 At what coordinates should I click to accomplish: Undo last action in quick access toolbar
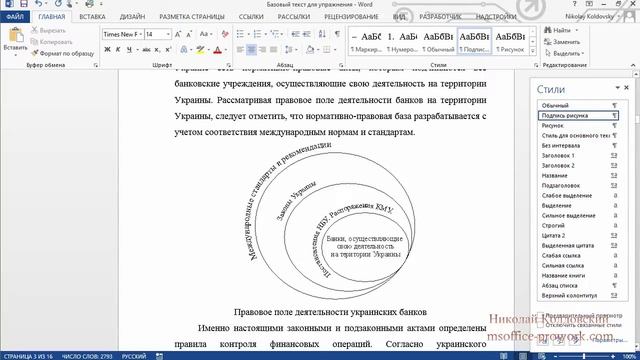[x=38, y=4]
